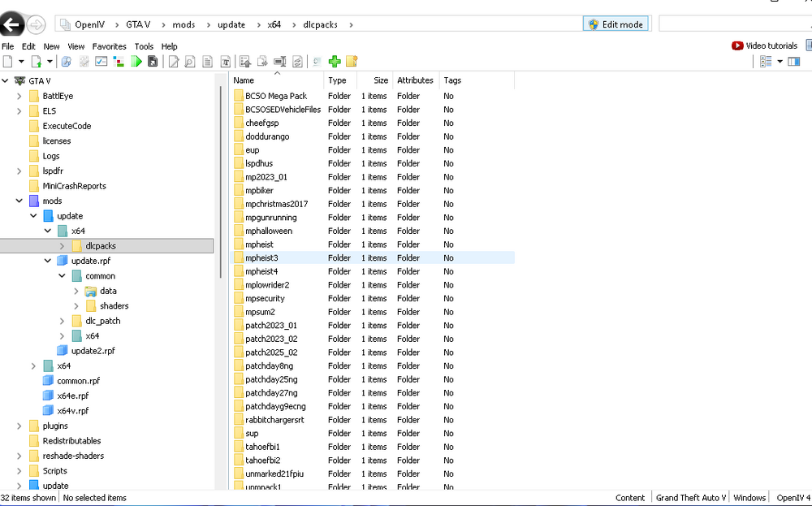812x506 pixels.
Task: Click the file icon with green arrow
Action: (x=37, y=62)
